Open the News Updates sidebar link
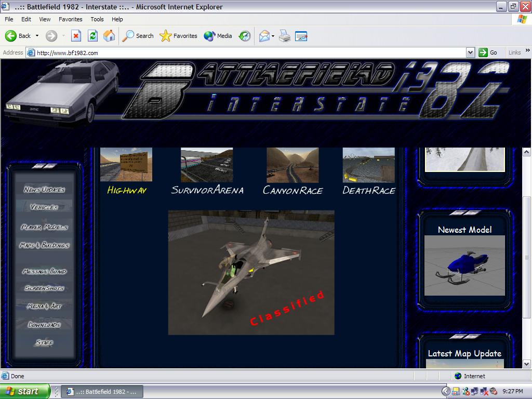Screen dimensions: 532x399 (44, 190)
